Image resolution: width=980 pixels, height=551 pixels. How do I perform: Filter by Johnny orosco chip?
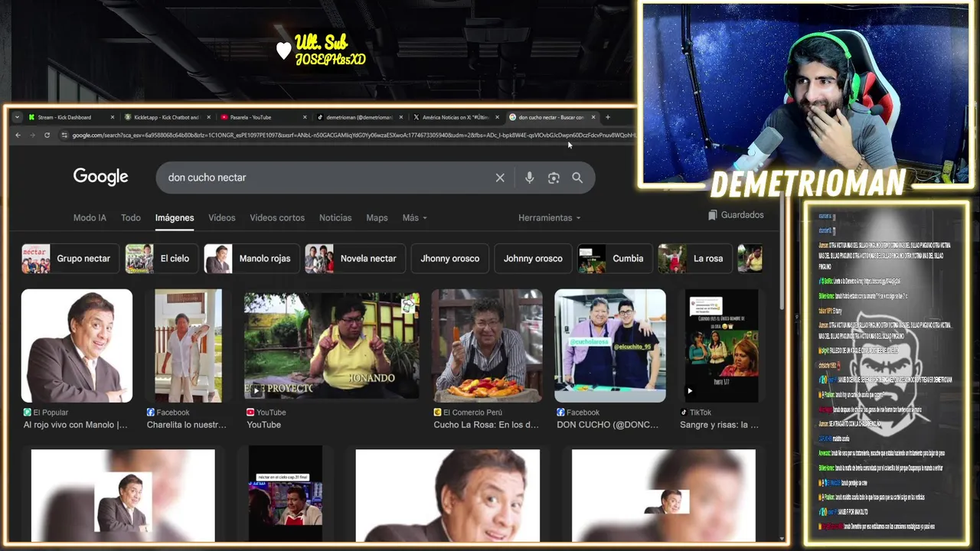(533, 259)
